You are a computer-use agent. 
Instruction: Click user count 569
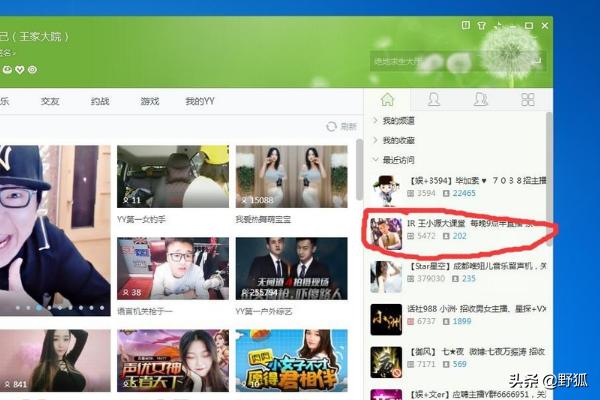[x=460, y=364]
